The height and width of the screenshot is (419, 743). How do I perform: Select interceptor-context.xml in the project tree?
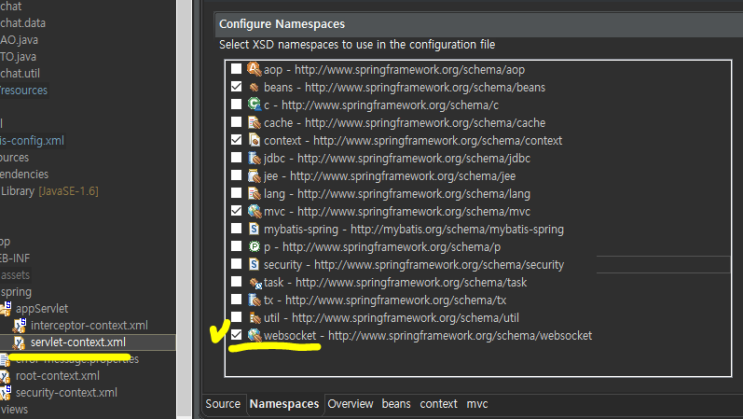(x=89, y=325)
